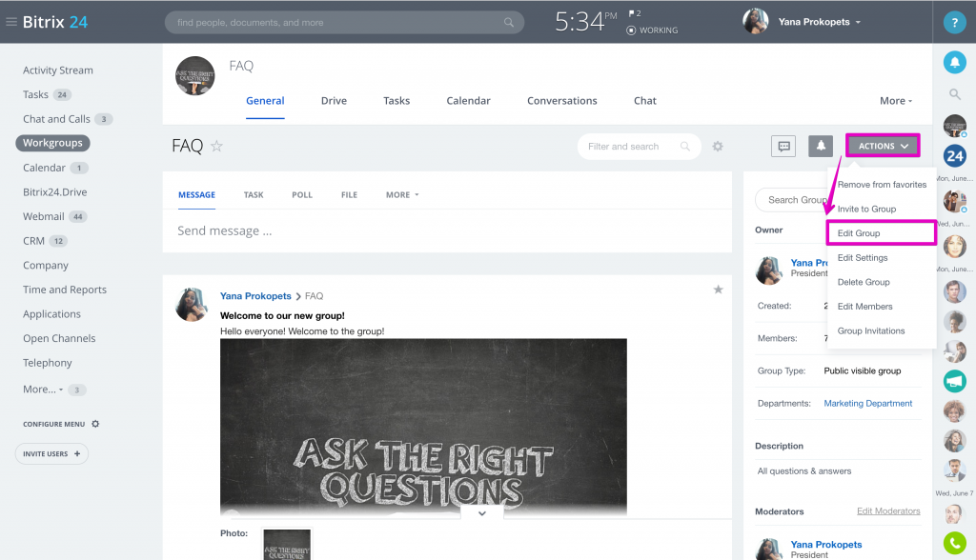Open the hamburger menu beside Bitrix 24 logo
This screenshot has width=976, height=560.
[11, 22]
